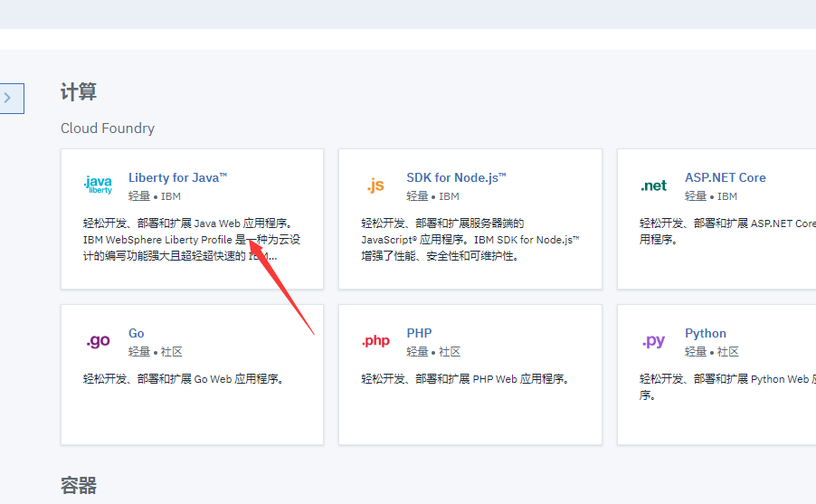Click the .go logo icon
The width and height of the screenshot is (816, 504).
tap(98, 341)
